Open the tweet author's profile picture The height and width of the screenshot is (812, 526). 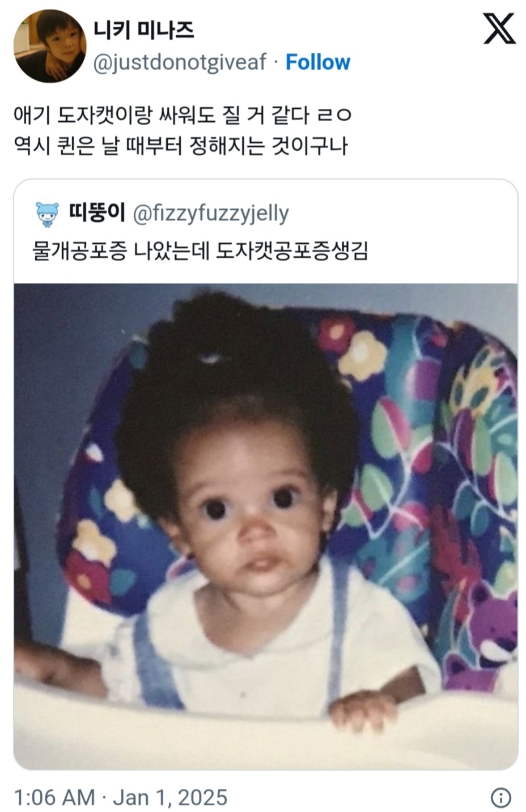(x=50, y=46)
